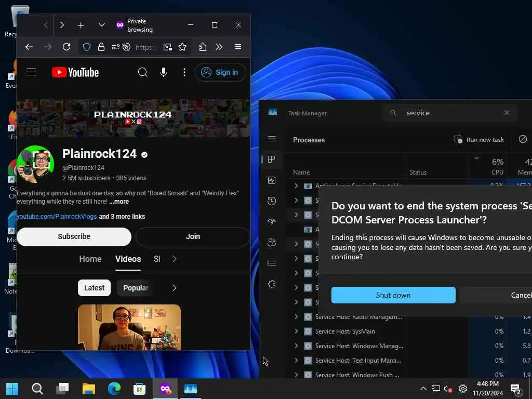Screen dimensions: 532x399
Task: Click the Join channel button
Action: [193, 236]
